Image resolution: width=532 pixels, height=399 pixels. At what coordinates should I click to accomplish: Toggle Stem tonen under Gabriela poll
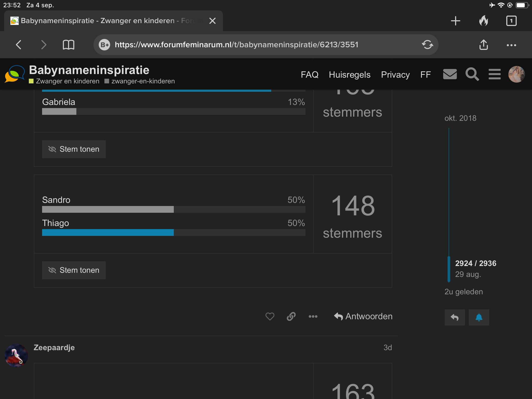click(74, 149)
